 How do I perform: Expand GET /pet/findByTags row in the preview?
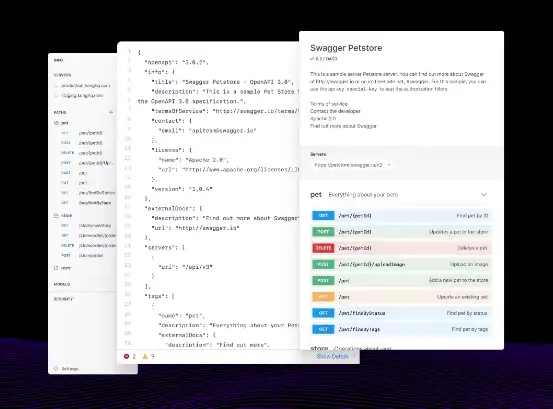[401, 329]
